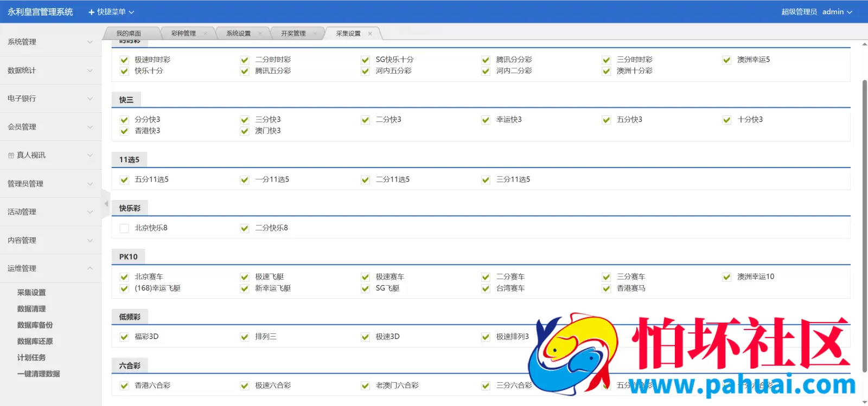868x406 pixels.
Task: Expand the 会员管理 sidebar menu
Action: pyautogui.click(x=50, y=127)
